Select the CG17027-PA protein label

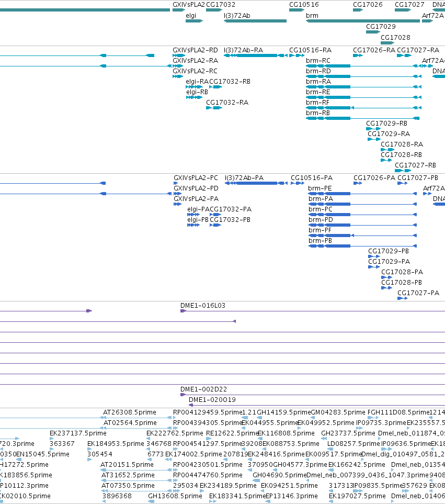418,293
